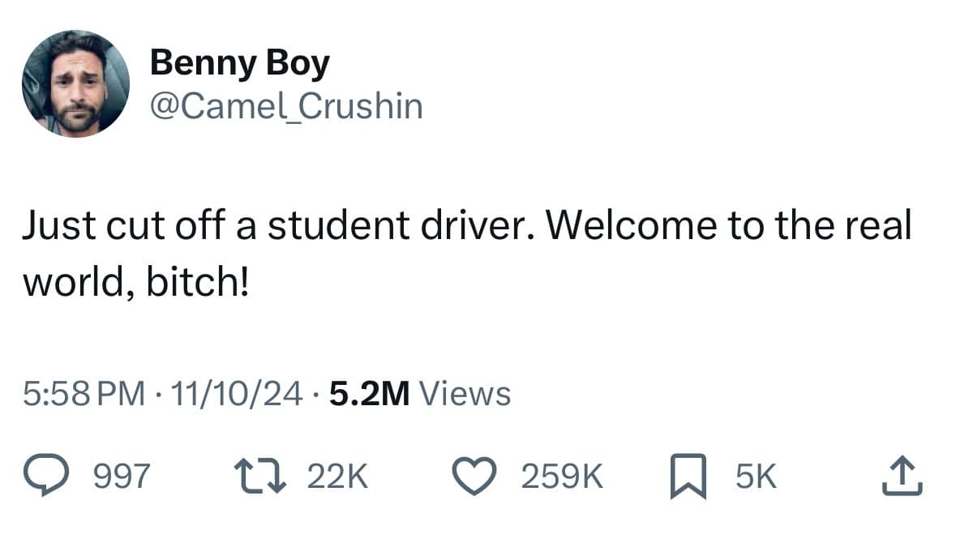Click the share upload arrow icon

(x=903, y=474)
